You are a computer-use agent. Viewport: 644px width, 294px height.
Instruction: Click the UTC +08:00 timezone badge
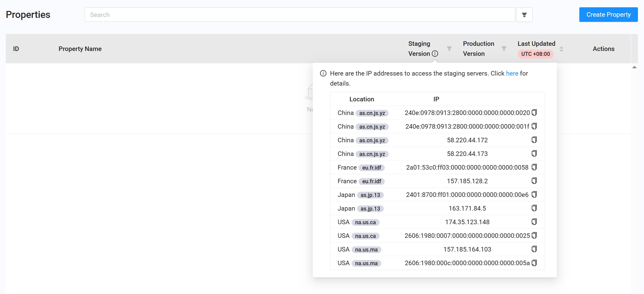[535, 54]
